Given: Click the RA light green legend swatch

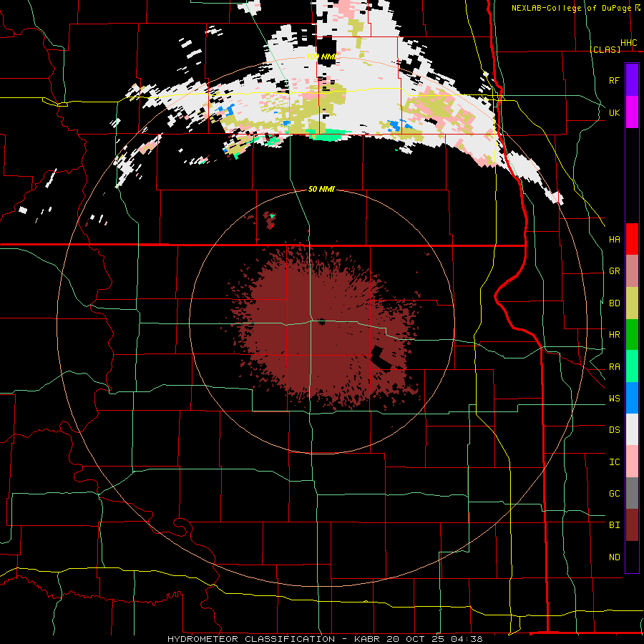Looking at the screenshot, I should [x=632, y=366].
